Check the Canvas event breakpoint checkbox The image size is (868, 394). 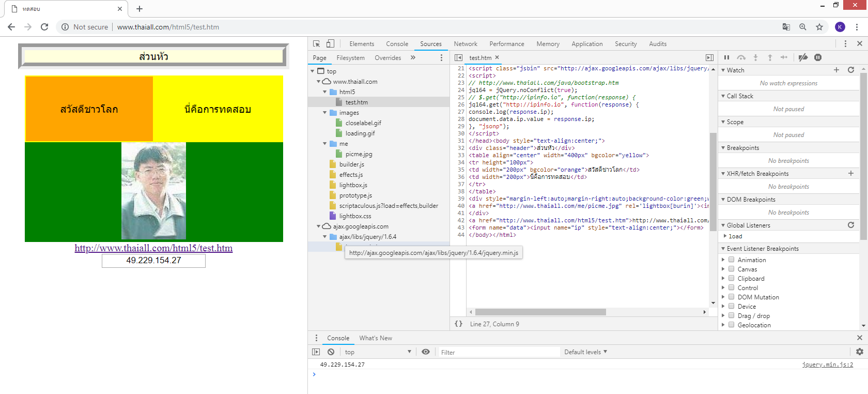[x=731, y=269]
